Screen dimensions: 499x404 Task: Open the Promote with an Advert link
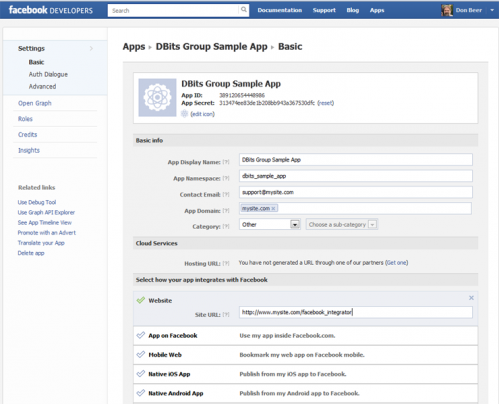point(47,233)
